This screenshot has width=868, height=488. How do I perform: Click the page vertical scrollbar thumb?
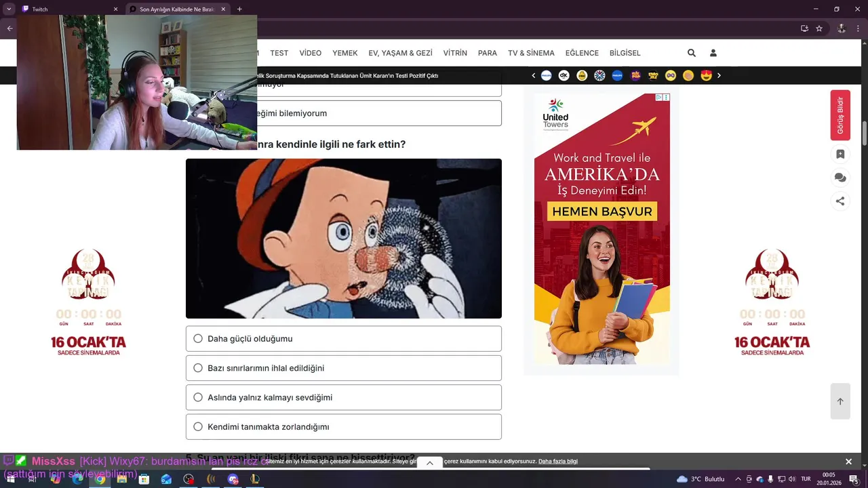[864, 132]
